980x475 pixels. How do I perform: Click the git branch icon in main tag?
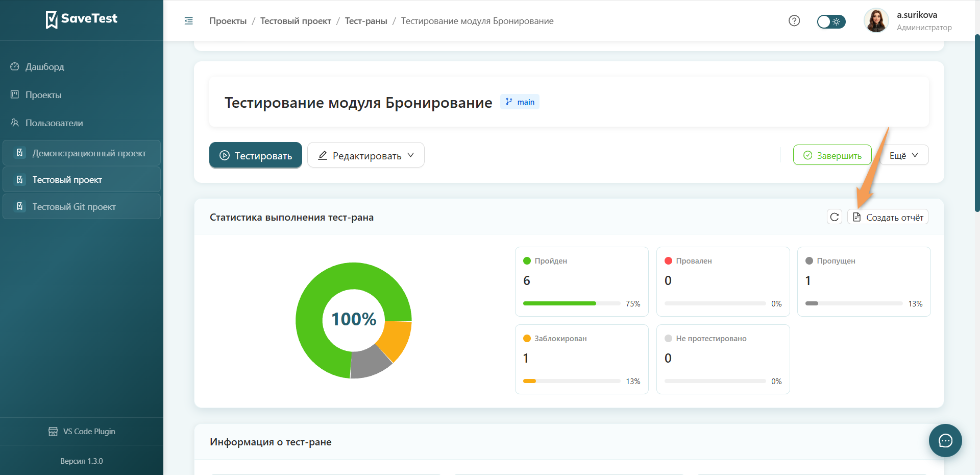pos(509,102)
